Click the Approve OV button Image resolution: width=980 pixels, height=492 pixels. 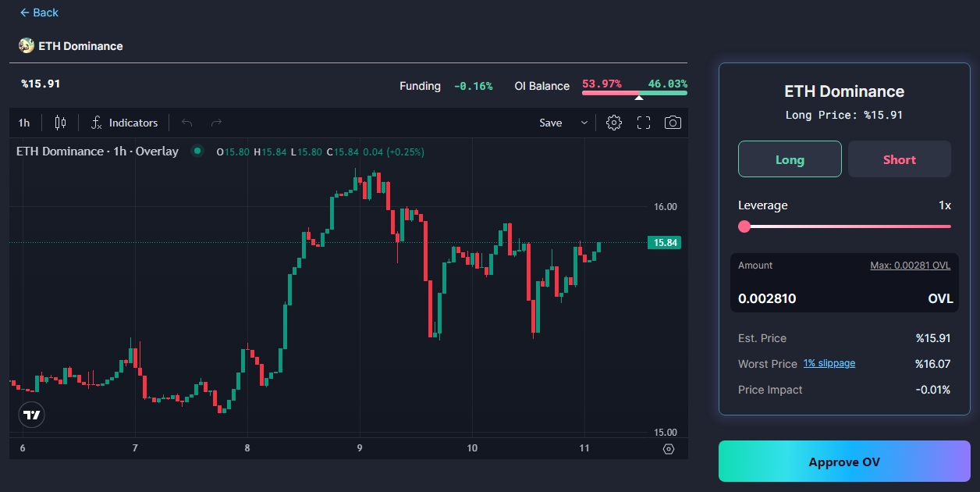[844, 462]
